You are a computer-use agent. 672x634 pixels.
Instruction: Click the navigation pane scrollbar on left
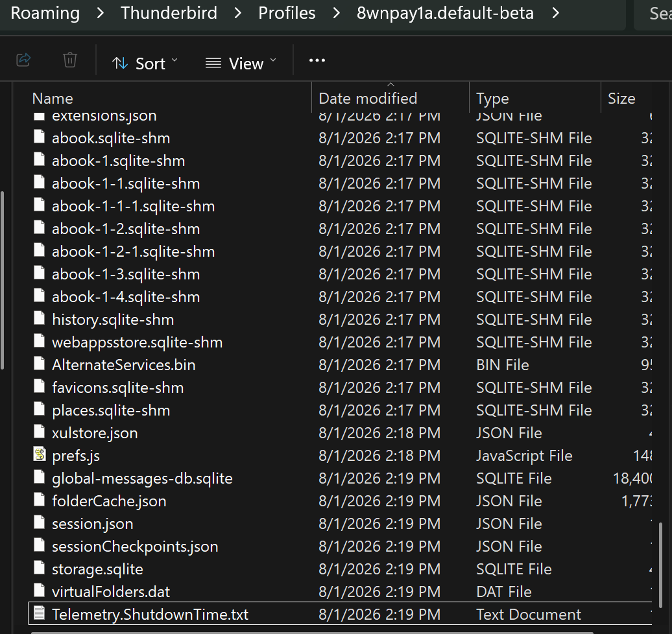tap(2, 281)
